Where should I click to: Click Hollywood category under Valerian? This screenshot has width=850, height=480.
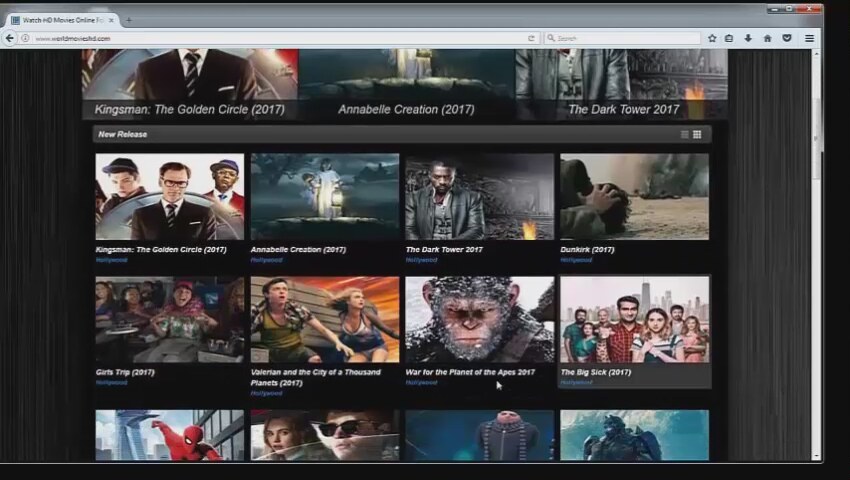coord(266,393)
